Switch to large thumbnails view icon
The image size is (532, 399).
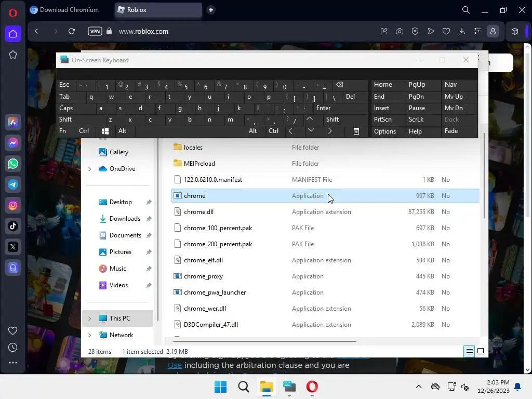(x=481, y=351)
